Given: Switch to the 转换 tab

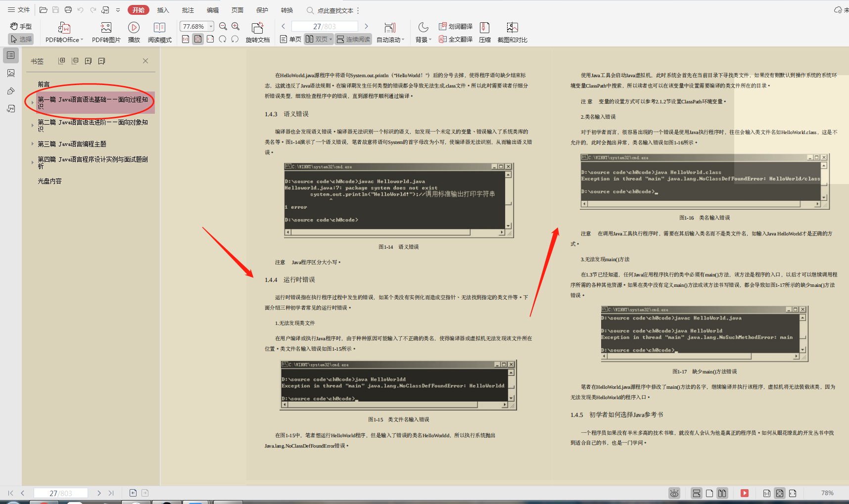Looking at the screenshot, I should pos(287,10).
